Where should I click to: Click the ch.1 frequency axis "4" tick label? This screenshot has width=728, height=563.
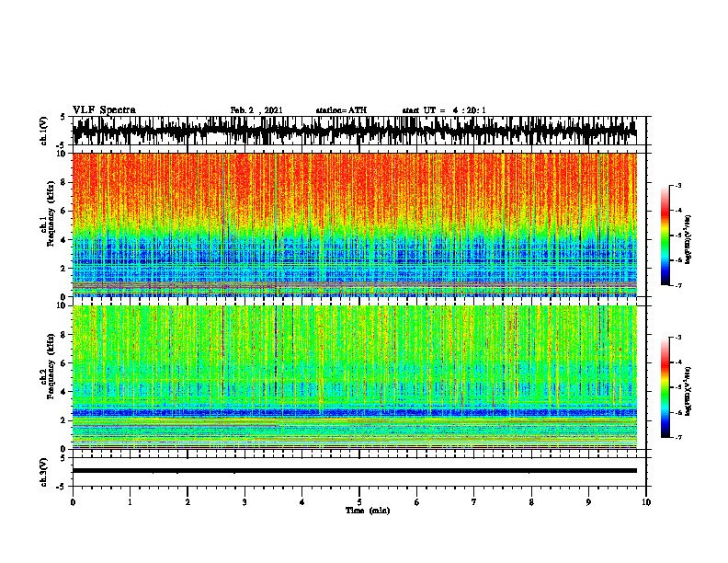pos(63,240)
